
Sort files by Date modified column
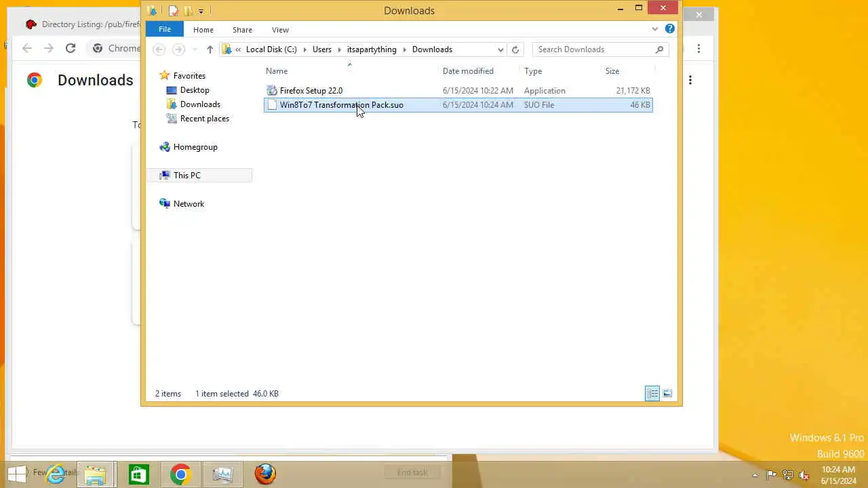pyautogui.click(x=468, y=71)
